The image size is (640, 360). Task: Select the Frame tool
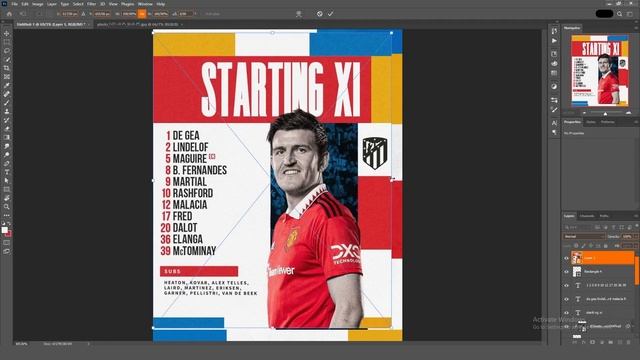click(7, 77)
